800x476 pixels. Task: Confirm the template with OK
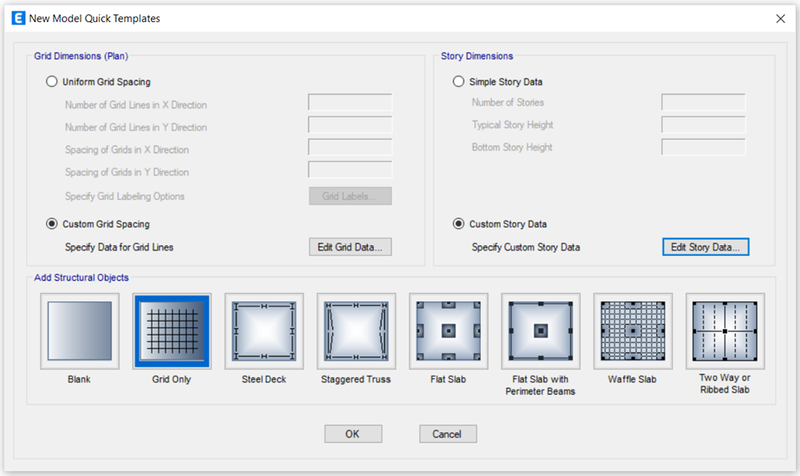coord(353,434)
